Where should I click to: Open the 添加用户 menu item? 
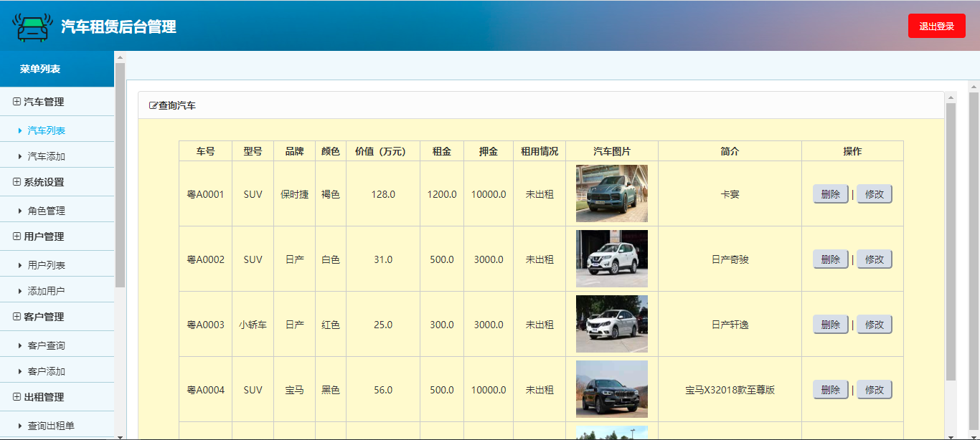[x=47, y=291]
